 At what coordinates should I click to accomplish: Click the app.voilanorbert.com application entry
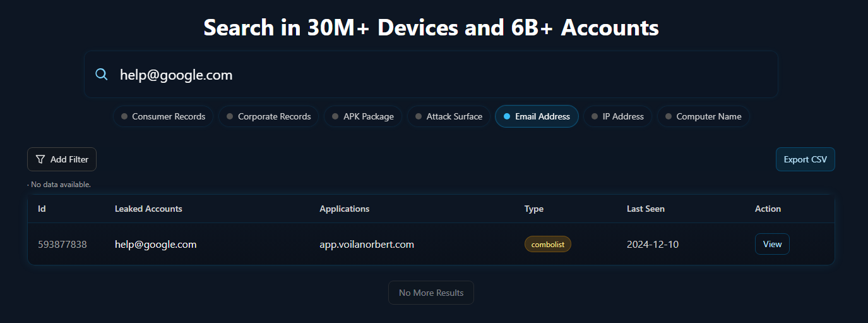(x=367, y=244)
